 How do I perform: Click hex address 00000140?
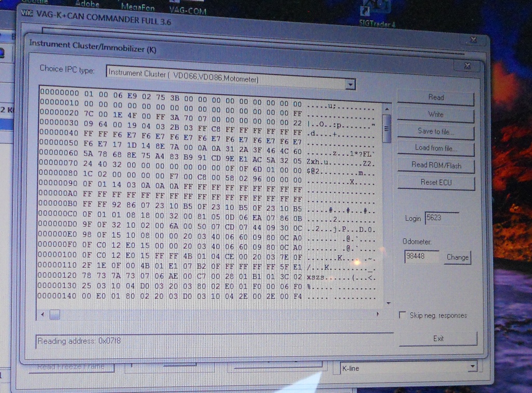[57, 296]
